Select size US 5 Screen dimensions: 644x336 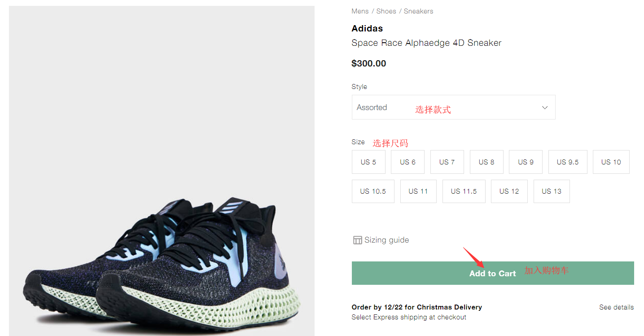click(368, 162)
